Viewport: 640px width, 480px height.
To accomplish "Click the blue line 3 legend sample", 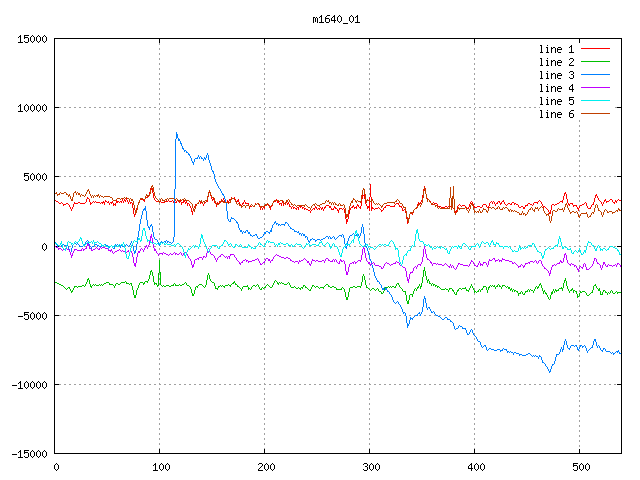I will [596, 75].
